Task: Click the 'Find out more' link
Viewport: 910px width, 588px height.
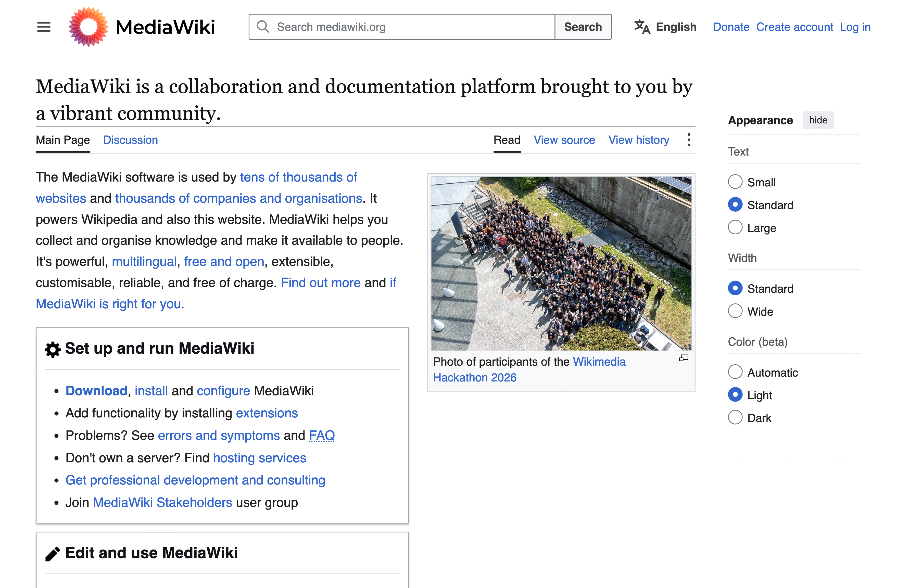Action: (320, 283)
